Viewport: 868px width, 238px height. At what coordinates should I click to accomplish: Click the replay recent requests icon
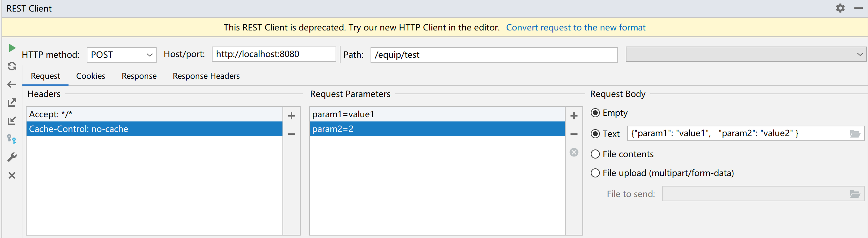pyautogui.click(x=12, y=66)
